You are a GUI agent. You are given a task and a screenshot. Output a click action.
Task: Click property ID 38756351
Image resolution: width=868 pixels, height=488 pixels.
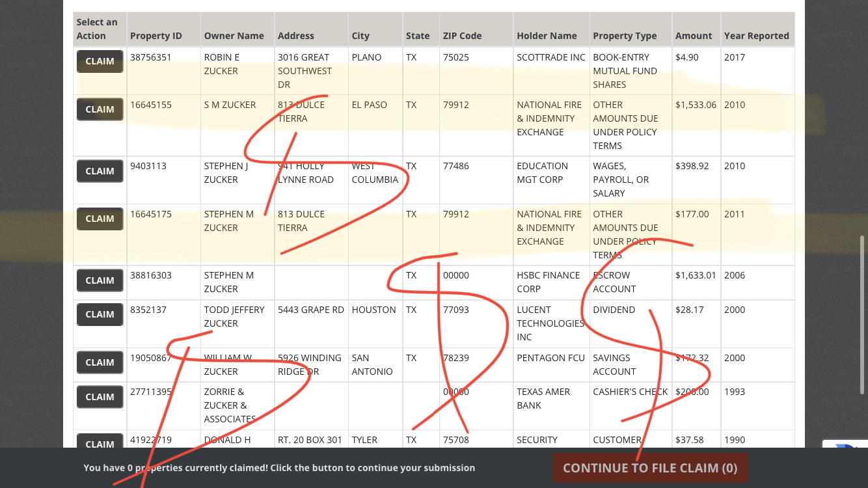[151, 57]
